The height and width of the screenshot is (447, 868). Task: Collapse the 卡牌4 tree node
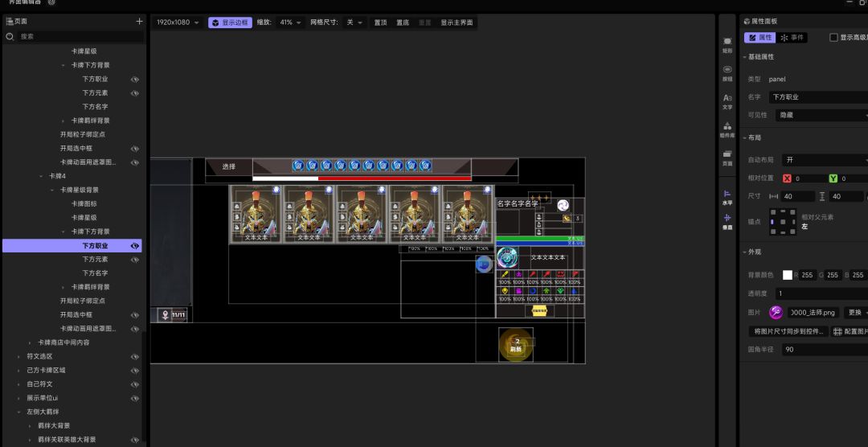(x=41, y=176)
